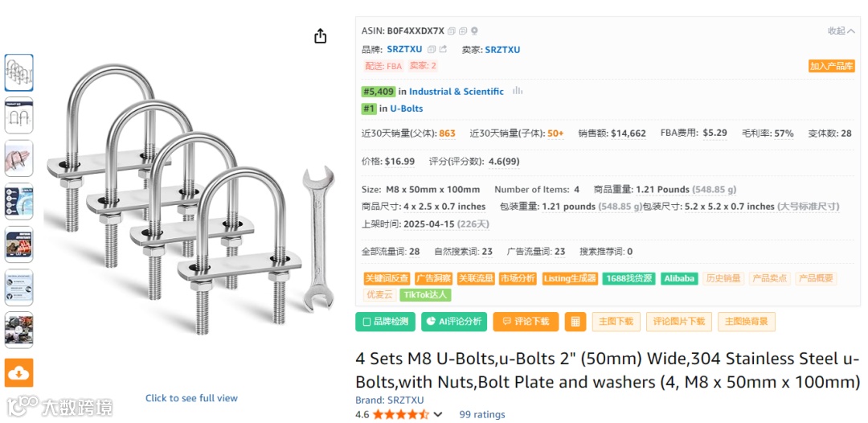Copy the brand name SRZTXU via icon
The height and width of the screenshot is (423, 868).
(432, 49)
